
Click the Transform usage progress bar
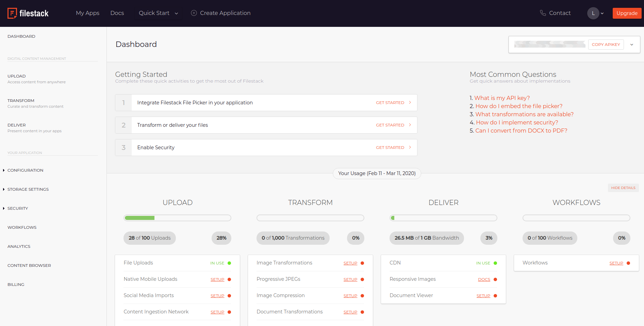click(x=310, y=218)
